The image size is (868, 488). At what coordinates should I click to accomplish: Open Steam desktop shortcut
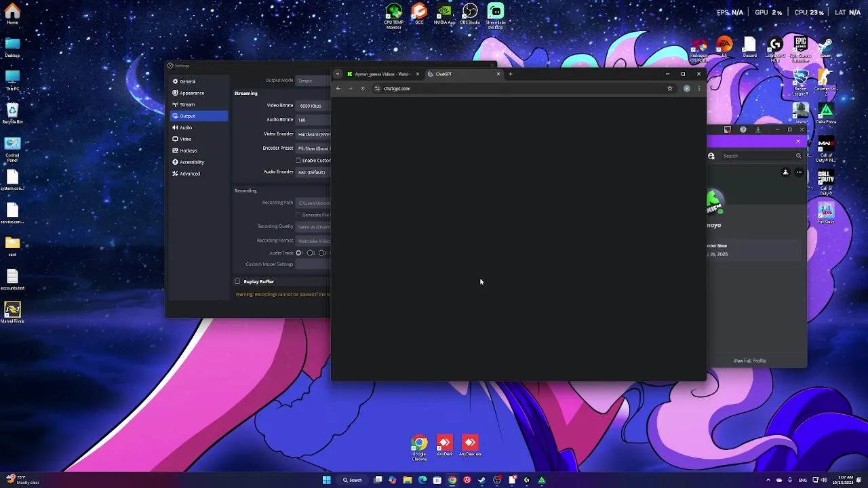[x=825, y=47]
